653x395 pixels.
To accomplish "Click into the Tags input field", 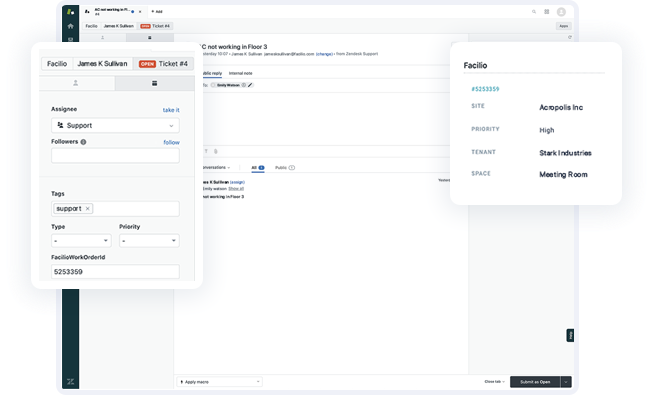I will coord(115,209).
